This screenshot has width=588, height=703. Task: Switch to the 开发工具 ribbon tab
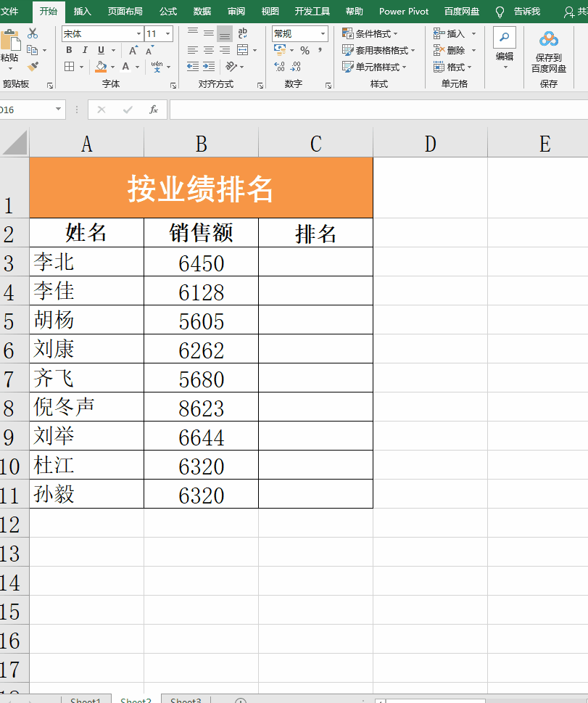tap(312, 11)
